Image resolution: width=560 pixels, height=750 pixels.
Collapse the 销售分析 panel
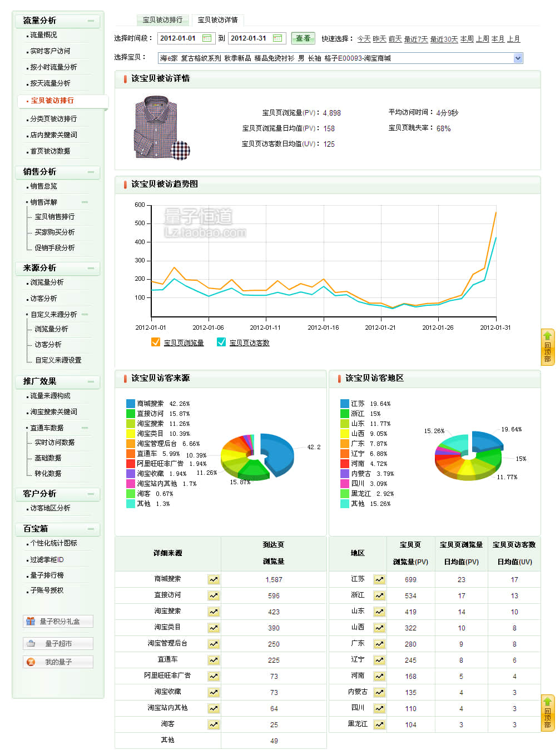(92, 172)
